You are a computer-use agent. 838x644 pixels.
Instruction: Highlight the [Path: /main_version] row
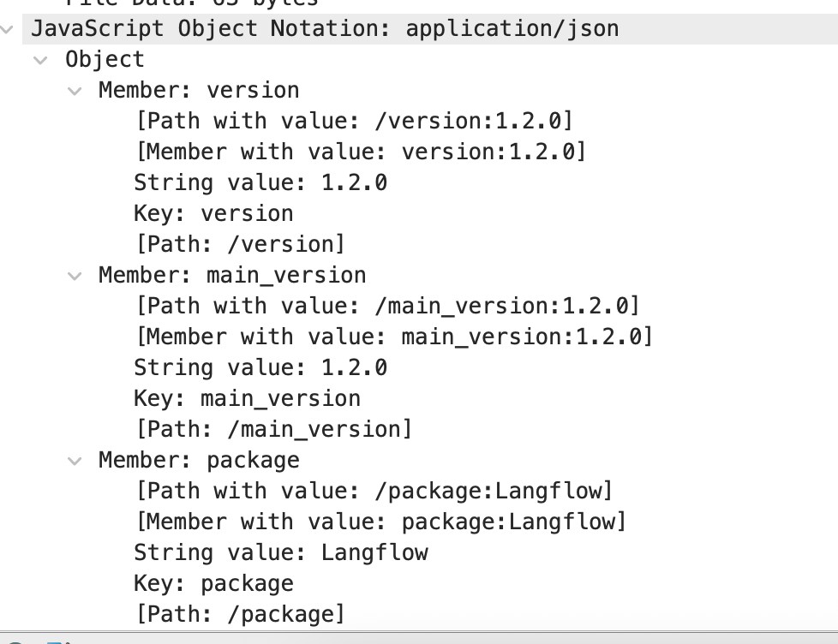tap(272, 429)
